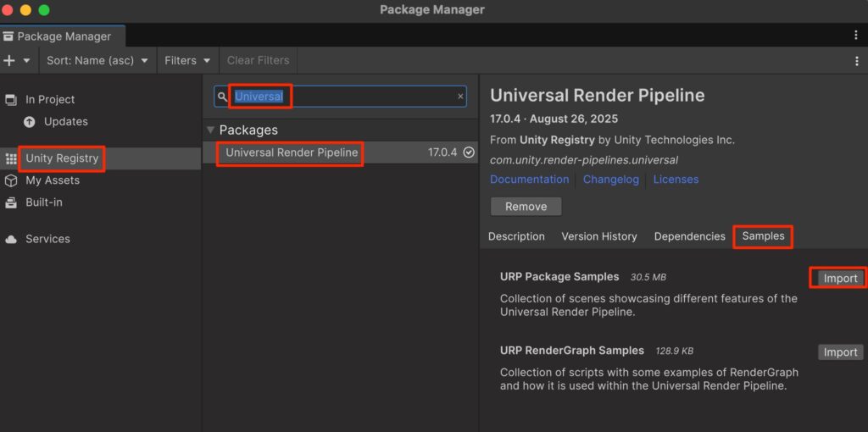Click the My Assets cube icon
This screenshot has height=432, width=868.
pyautogui.click(x=10, y=181)
